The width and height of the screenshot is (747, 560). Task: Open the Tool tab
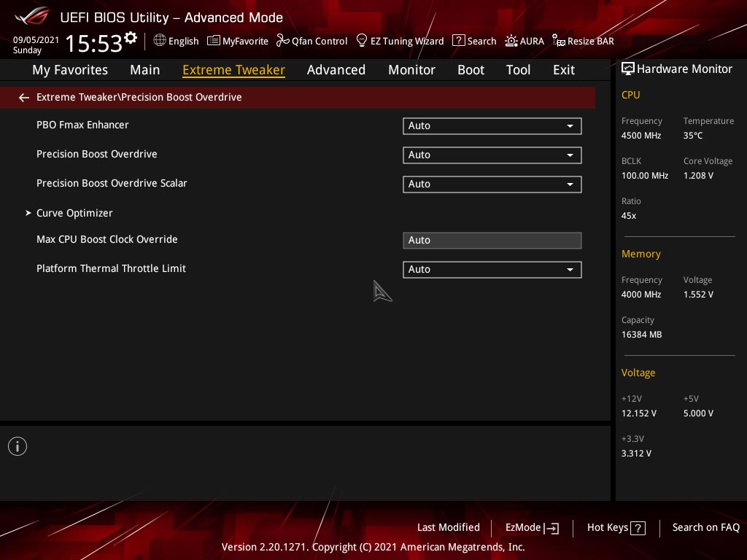tap(519, 70)
